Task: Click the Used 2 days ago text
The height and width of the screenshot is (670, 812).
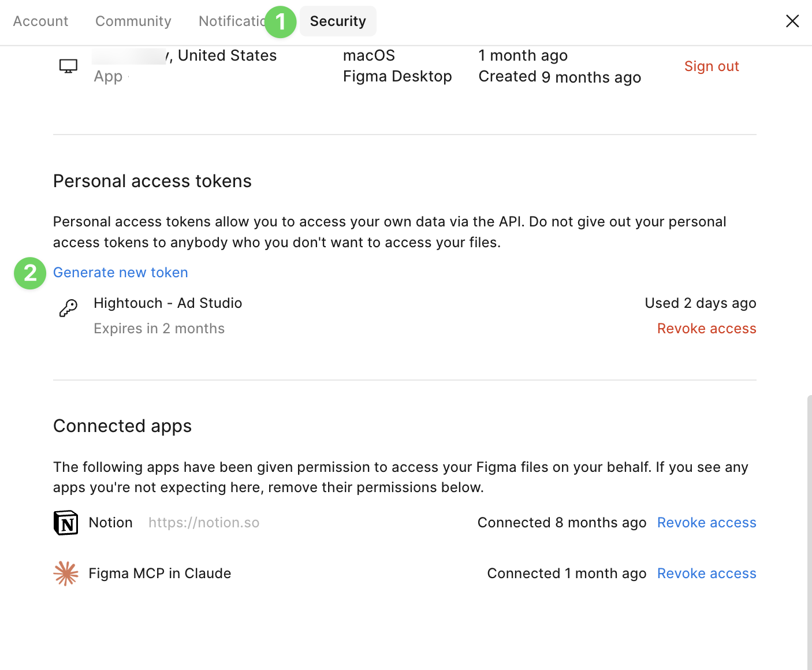Action: (701, 303)
